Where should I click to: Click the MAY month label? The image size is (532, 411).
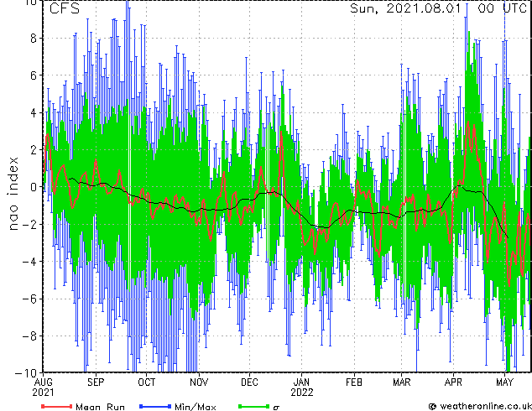click(504, 382)
